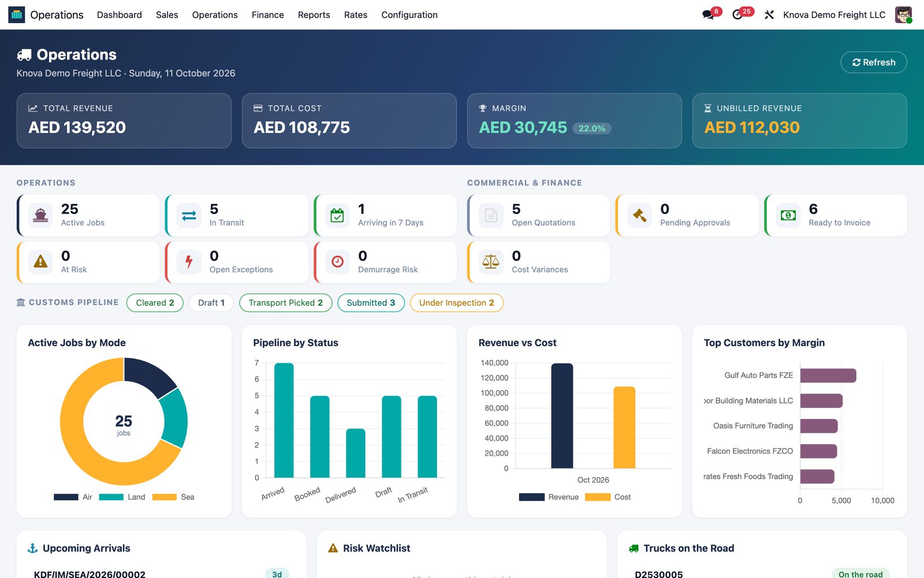Open Knova Demo Freight LLC company switcher
The height and width of the screenshot is (578, 924).
pos(834,15)
